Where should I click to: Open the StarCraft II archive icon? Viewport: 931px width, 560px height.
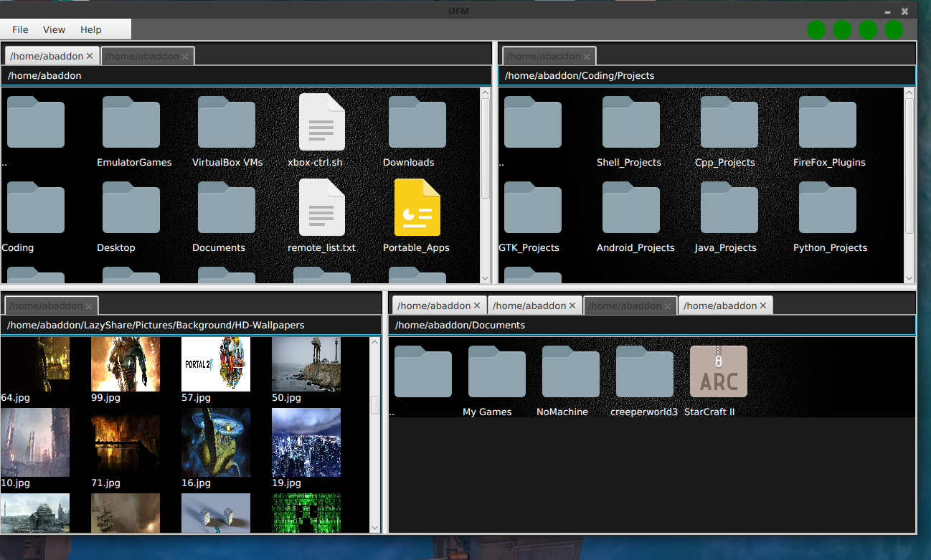click(718, 372)
